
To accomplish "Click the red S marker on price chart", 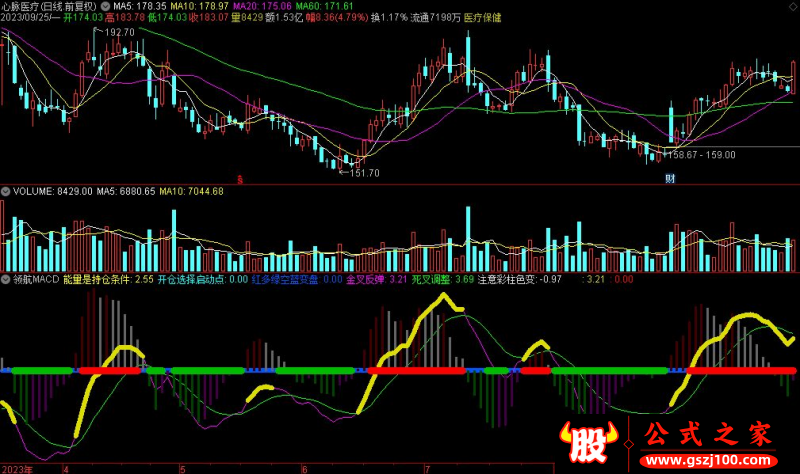I will pyautogui.click(x=240, y=179).
